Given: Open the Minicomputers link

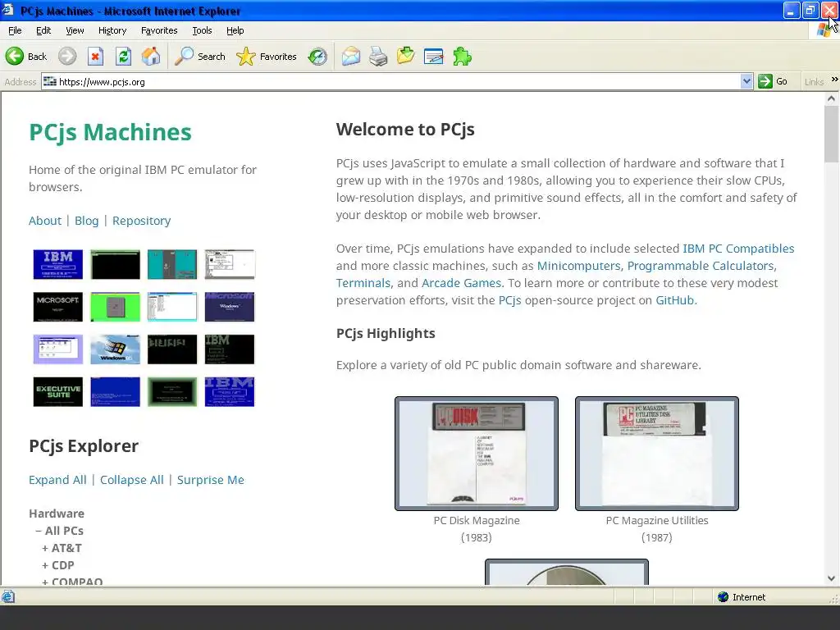Looking at the screenshot, I should [578, 266].
